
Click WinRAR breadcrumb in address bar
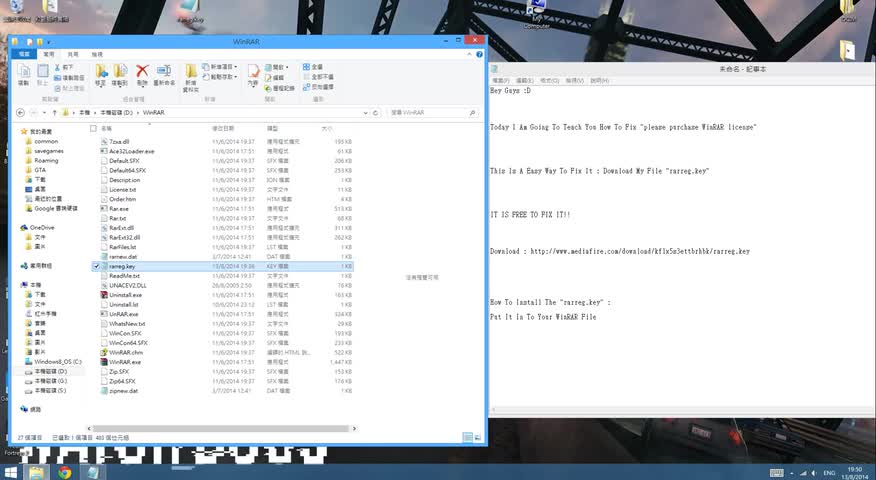coord(153,112)
